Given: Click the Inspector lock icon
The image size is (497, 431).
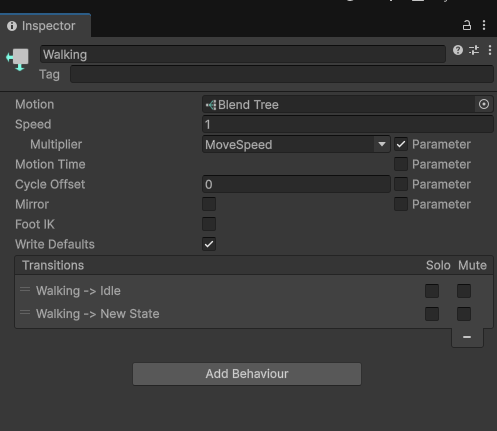Looking at the screenshot, I should (467, 25).
